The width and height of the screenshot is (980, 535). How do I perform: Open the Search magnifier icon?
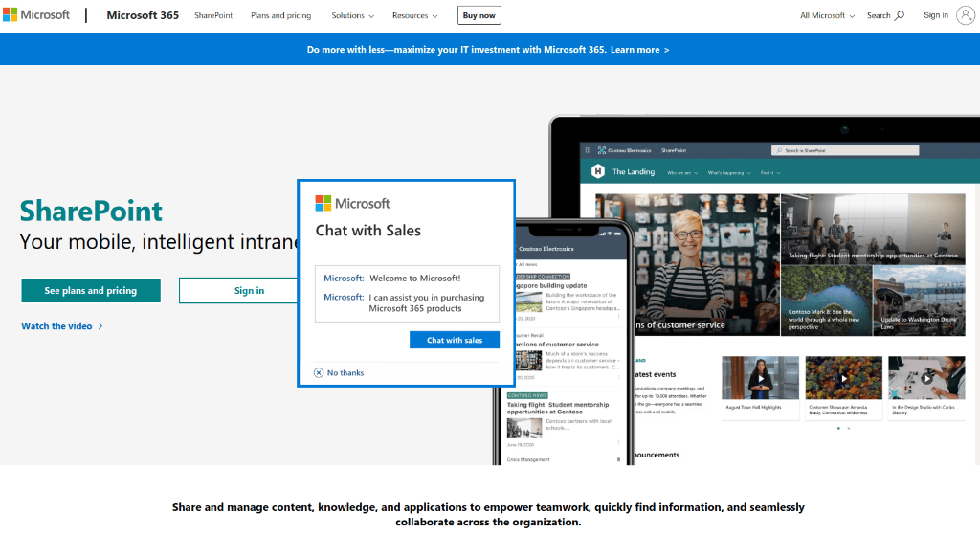click(x=900, y=15)
